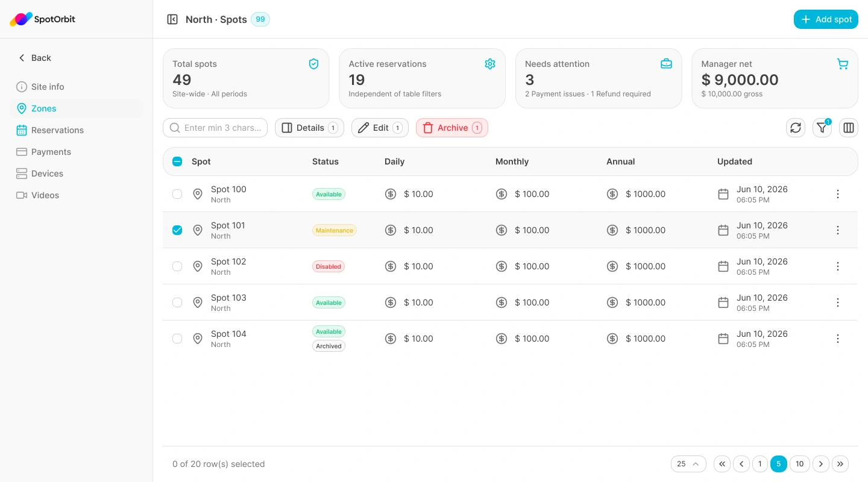868x482 pixels.
Task: Open Reservations in the sidebar
Action: 77,130
